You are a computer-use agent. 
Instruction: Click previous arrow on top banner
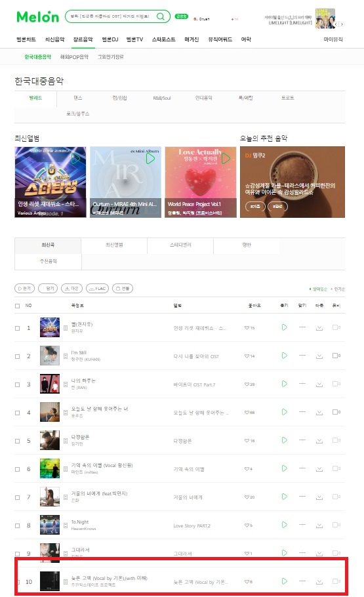point(336,24)
